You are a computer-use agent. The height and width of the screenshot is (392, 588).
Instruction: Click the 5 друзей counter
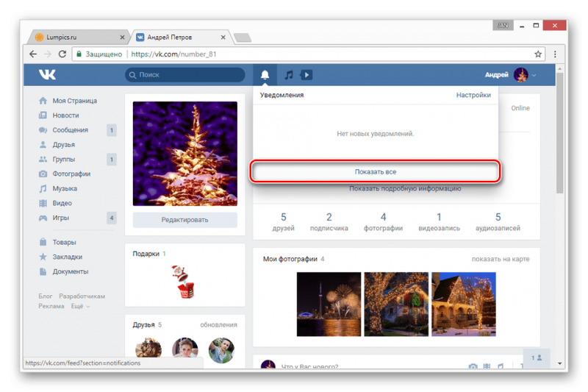(284, 222)
